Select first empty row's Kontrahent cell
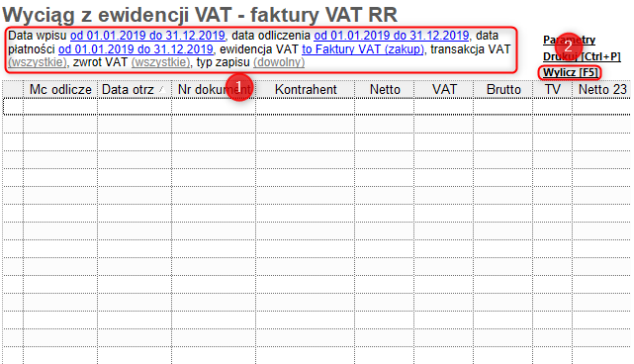634x364 pixels. (306, 107)
